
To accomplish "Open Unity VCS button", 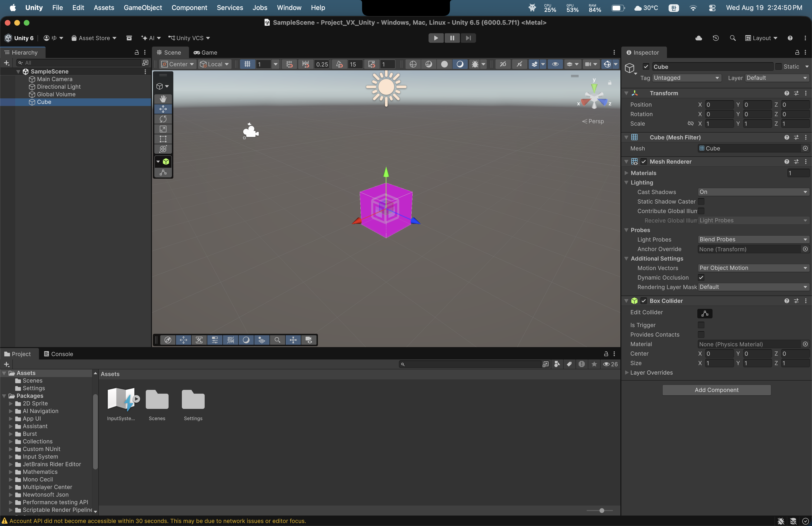I will [189, 38].
